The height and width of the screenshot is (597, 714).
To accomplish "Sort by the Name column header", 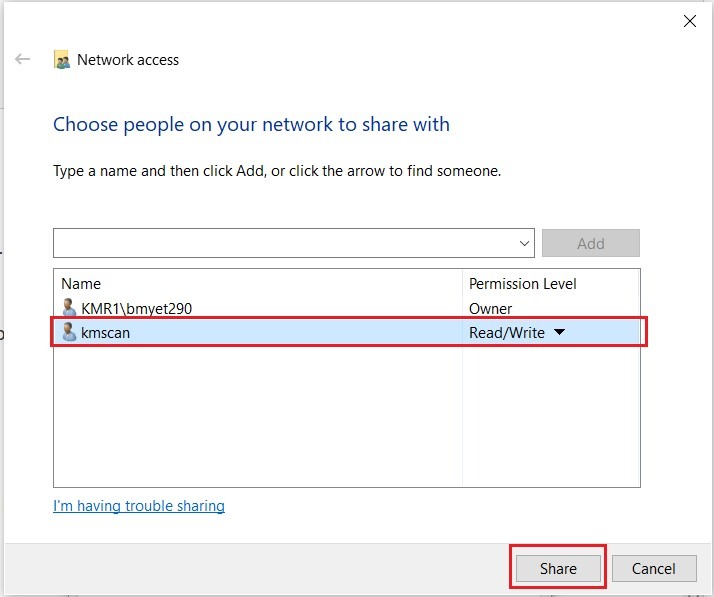I will (81, 284).
